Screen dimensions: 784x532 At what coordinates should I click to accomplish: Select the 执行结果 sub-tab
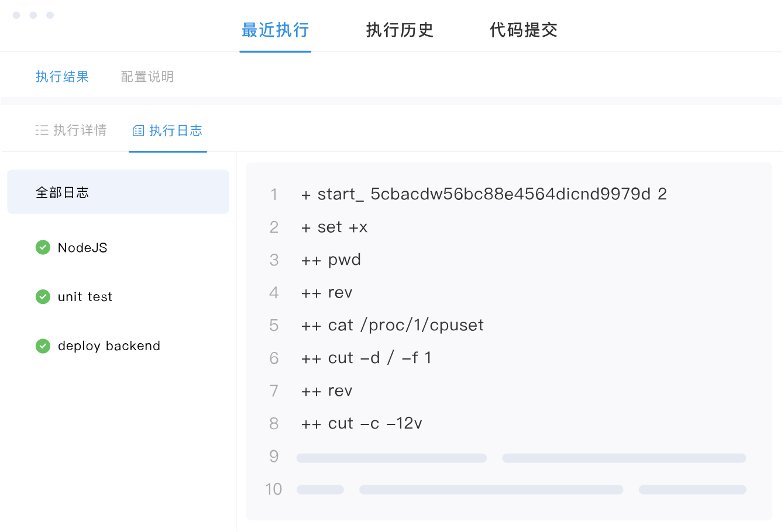[x=62, y=77]
